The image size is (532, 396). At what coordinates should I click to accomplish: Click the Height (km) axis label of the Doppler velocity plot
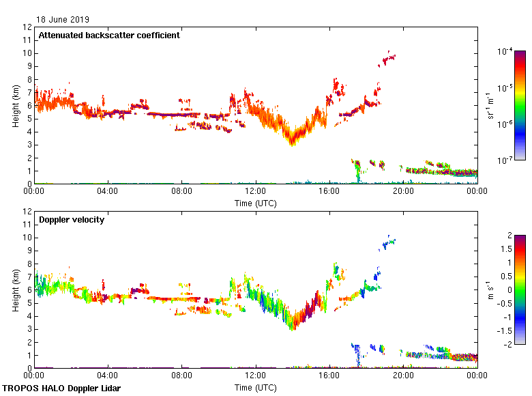(15, 290)
